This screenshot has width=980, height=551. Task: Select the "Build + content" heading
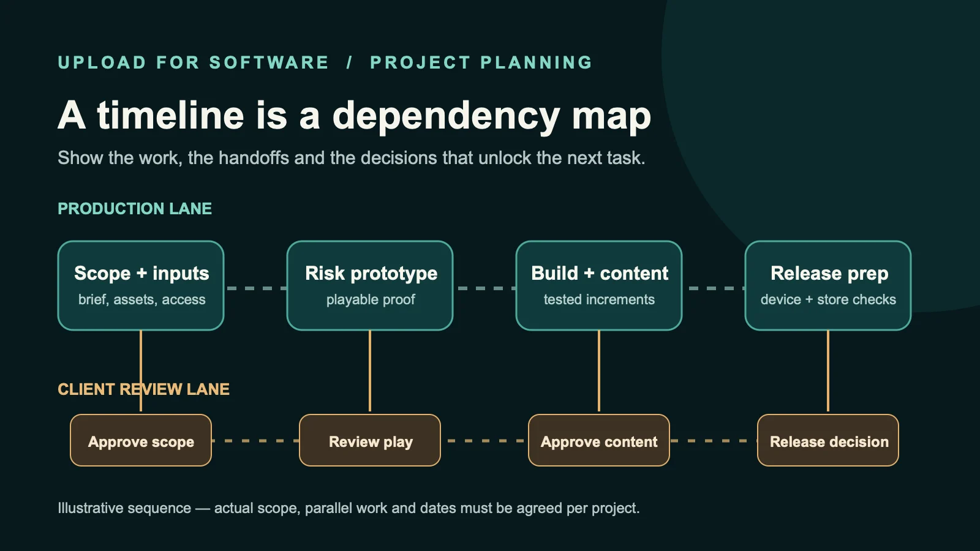(600, 273)
